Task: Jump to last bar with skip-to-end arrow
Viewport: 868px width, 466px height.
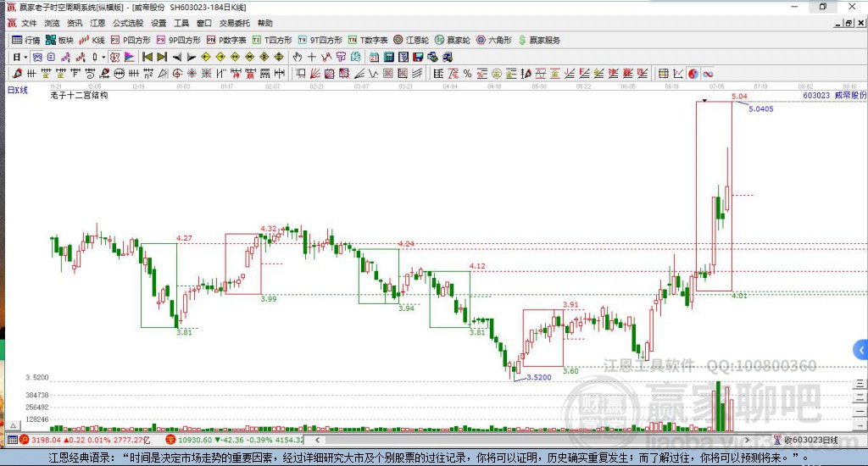Action: [162, 57]
